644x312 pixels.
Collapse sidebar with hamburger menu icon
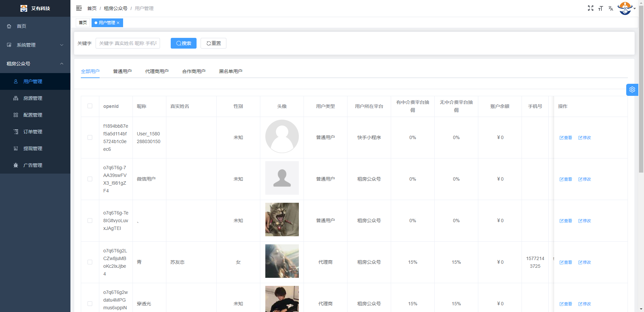(79, 8)
